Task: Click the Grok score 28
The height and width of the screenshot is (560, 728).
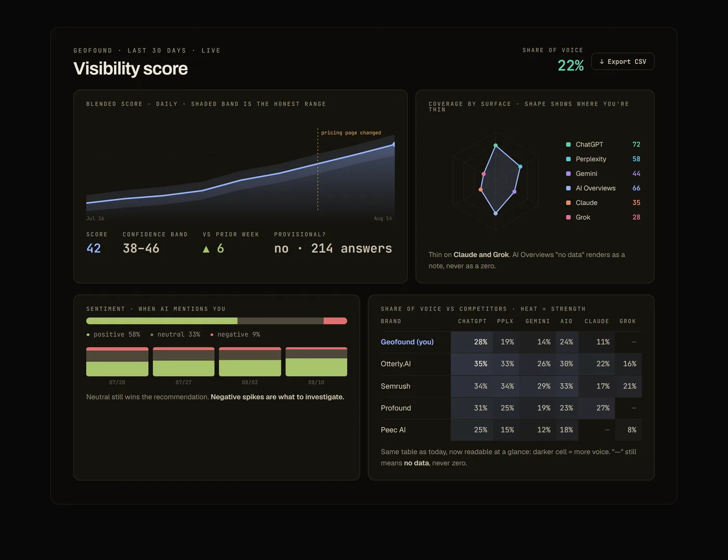Action: coord(636,217)
